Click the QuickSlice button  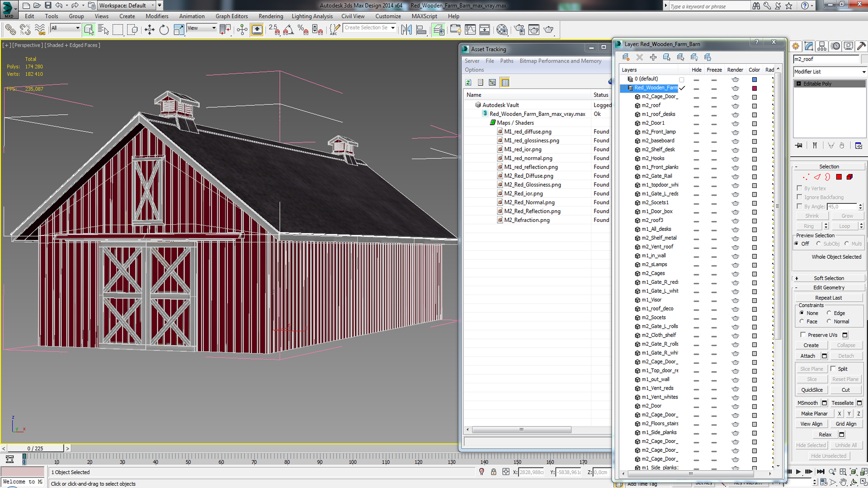pos(812,390)
